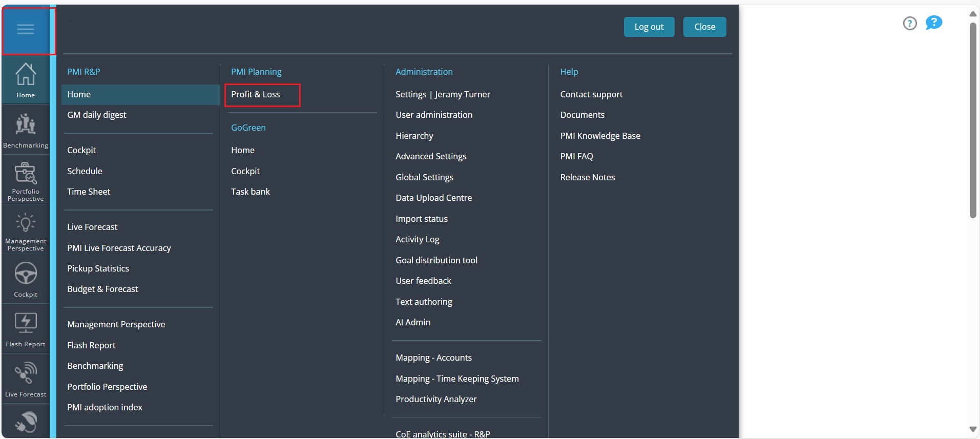Open Flash Report sidebar icon
This screenshot has width=980, height=439.
(x=26, y=329)
